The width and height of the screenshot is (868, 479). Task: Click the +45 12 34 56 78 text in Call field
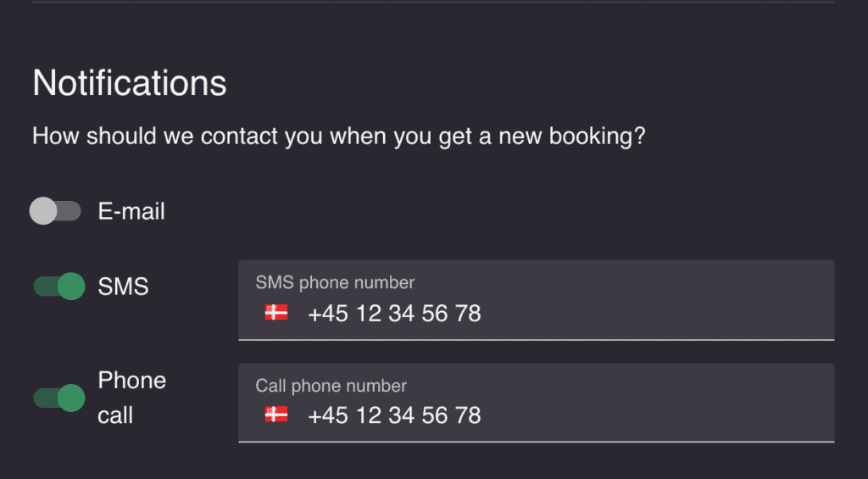[x=394, y=415]
